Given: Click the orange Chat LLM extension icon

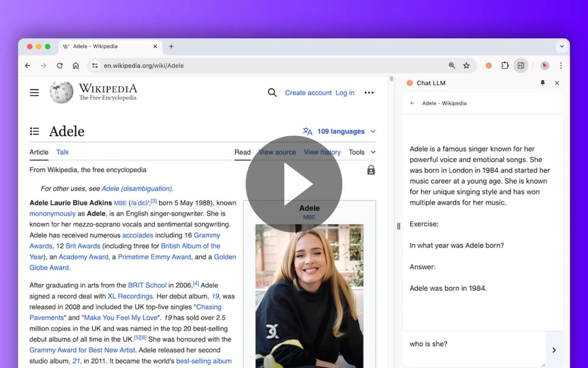Looking at the screenshot, I should click(488, 66).
